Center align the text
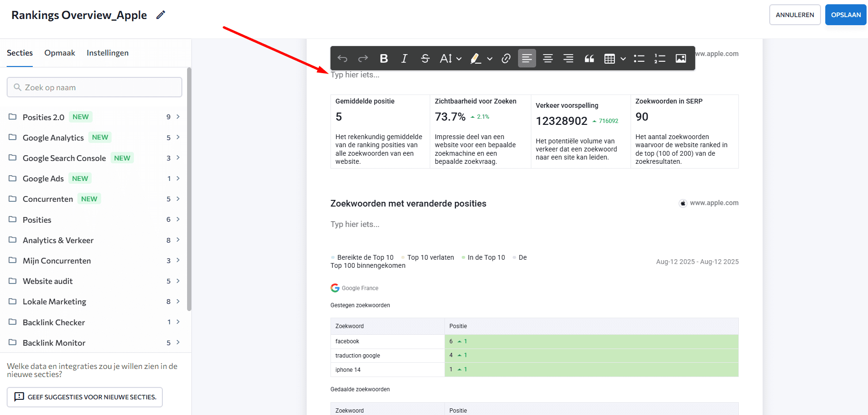 coord(548,58)
